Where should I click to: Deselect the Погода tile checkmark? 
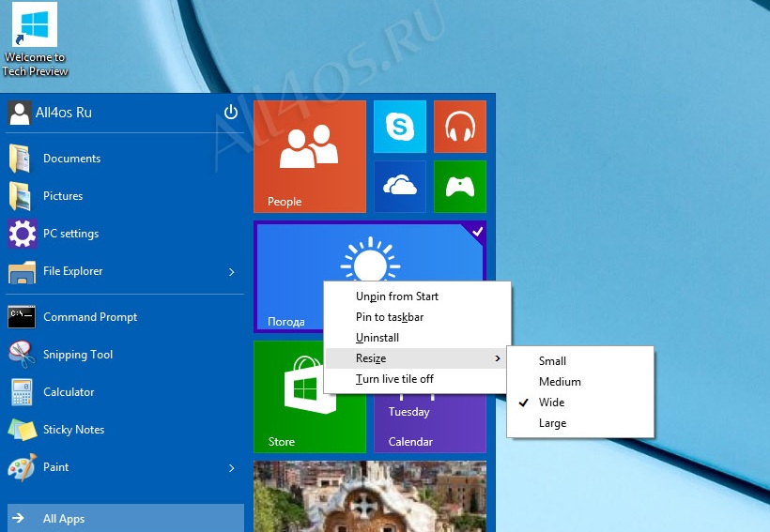point(477,231)
